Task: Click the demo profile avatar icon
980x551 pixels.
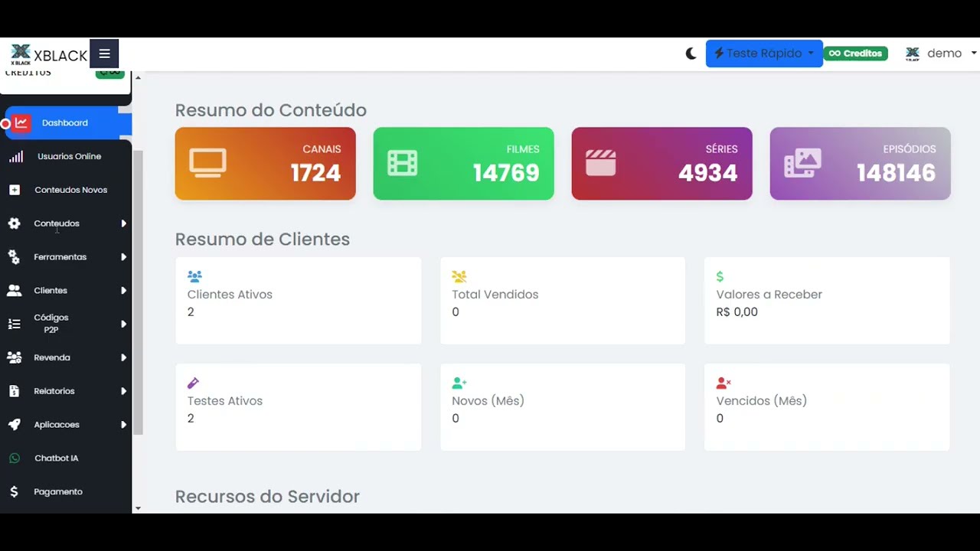Action: 912,54
